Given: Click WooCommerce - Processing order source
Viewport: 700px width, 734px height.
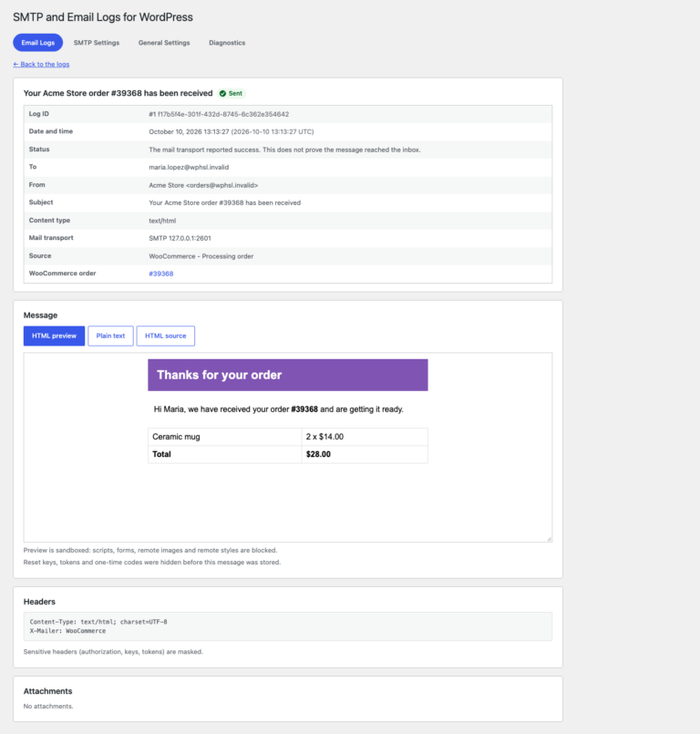Looking at the screenshot, I should pyautogui.click(x=201, y=256).
